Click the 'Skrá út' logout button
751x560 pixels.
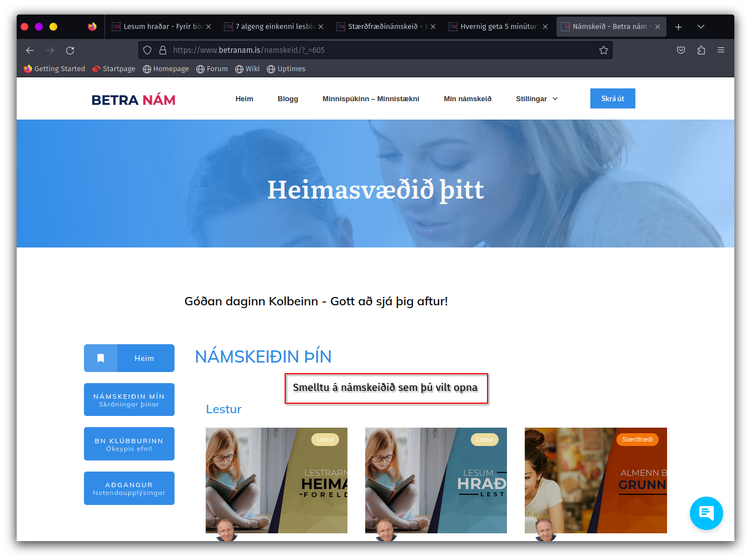click(x=613, y=98)
